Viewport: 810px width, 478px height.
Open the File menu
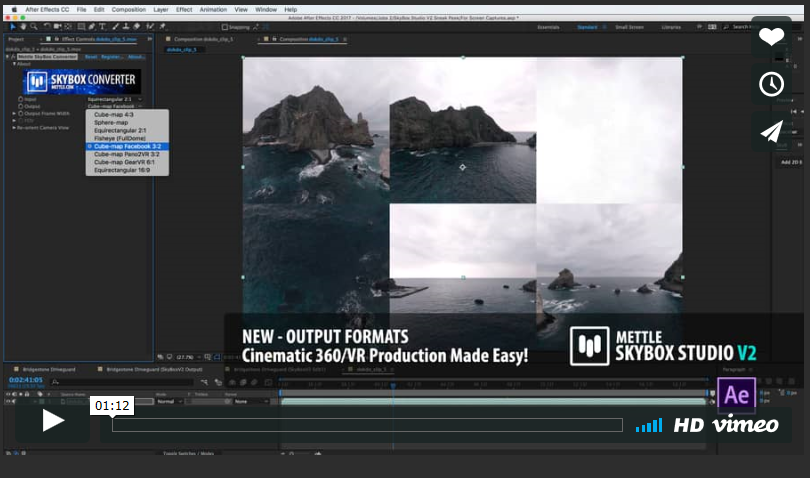pyautogui.click(x=82, y=9)
